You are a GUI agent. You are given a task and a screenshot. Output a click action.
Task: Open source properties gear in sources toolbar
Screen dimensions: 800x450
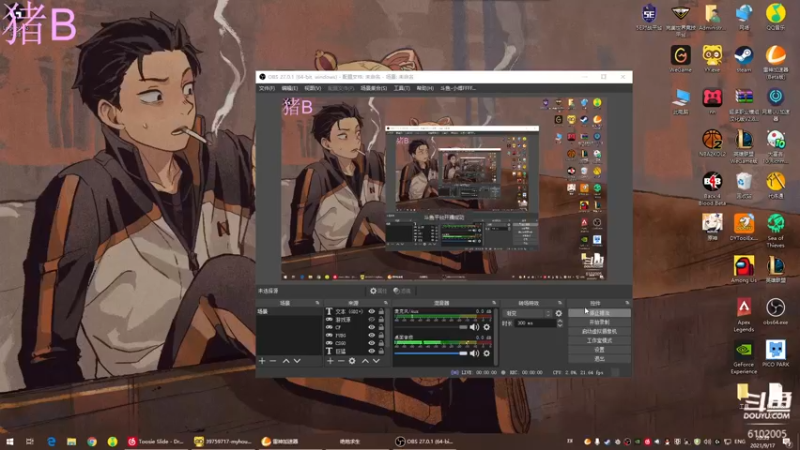(x=352, y=361)
